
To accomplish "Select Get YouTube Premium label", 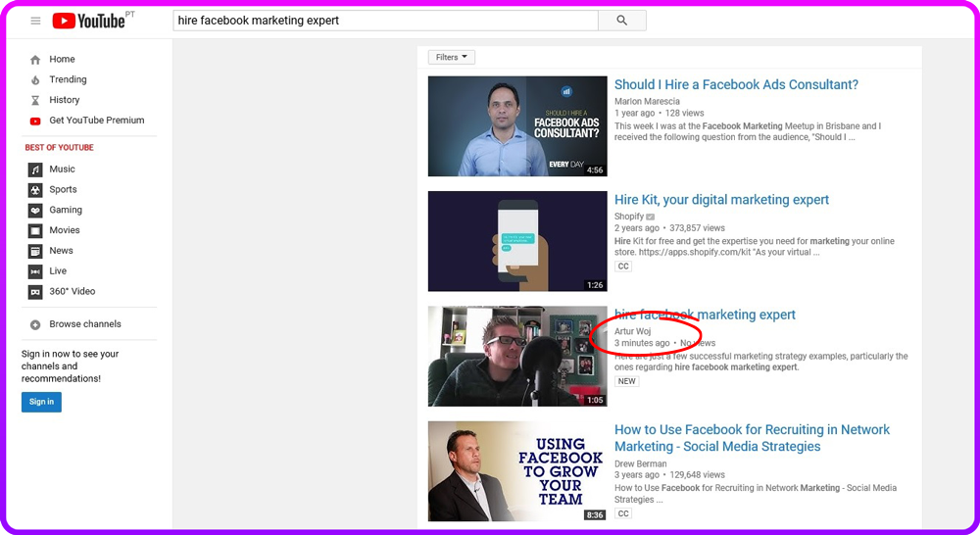I will tap(97, 120).
